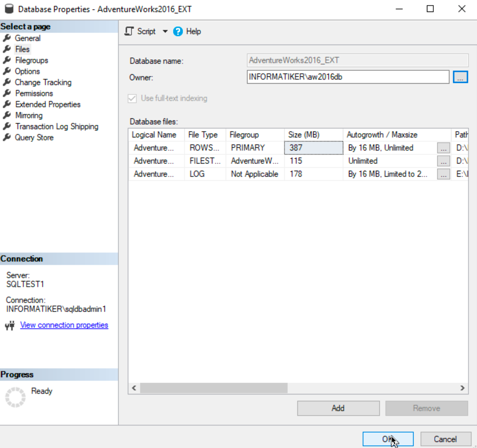Click the FILEST... file type cell
Viewport: 477px width, 448px height.
point(205,161)
